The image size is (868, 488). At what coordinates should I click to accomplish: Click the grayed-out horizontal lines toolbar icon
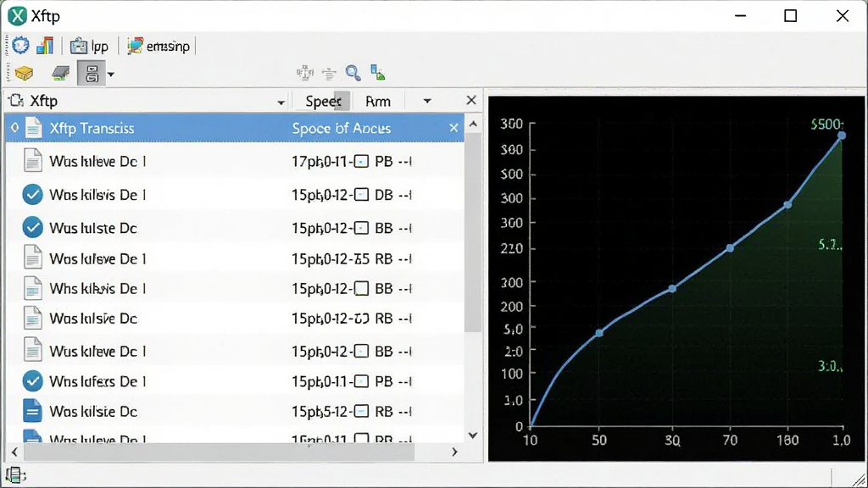[x=330, y=73]
